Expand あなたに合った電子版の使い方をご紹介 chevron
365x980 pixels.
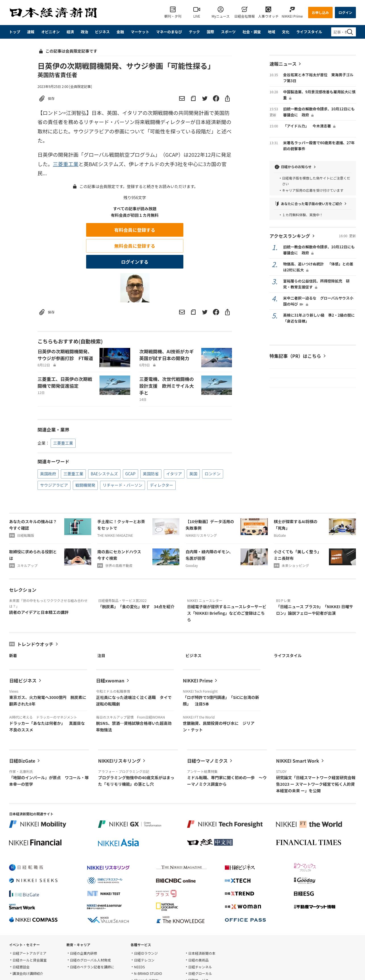(345, 203)
